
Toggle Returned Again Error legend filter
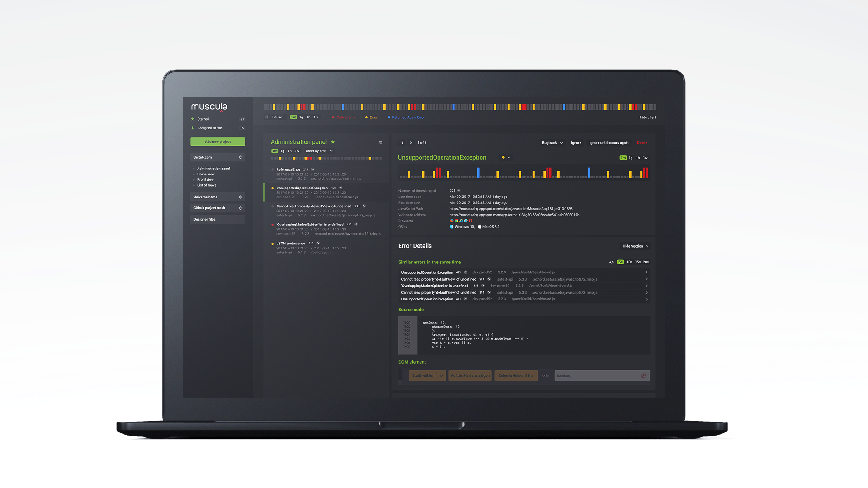[x=406, y=117]
